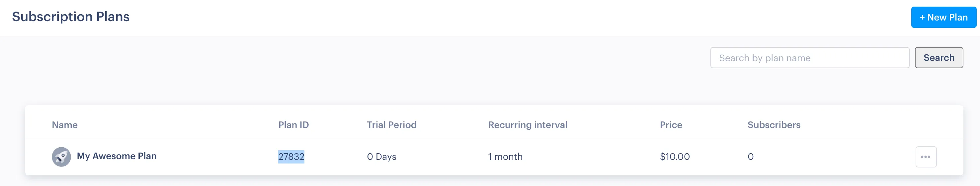Click the 0 Days trial period value

point(381,157)
